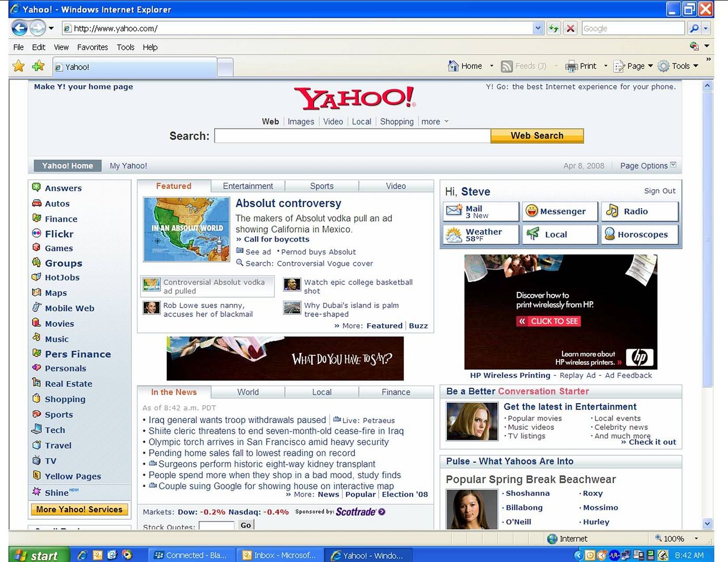Screen dimensions: 728x562
Task: Select the World news tab
Action: 248,392
